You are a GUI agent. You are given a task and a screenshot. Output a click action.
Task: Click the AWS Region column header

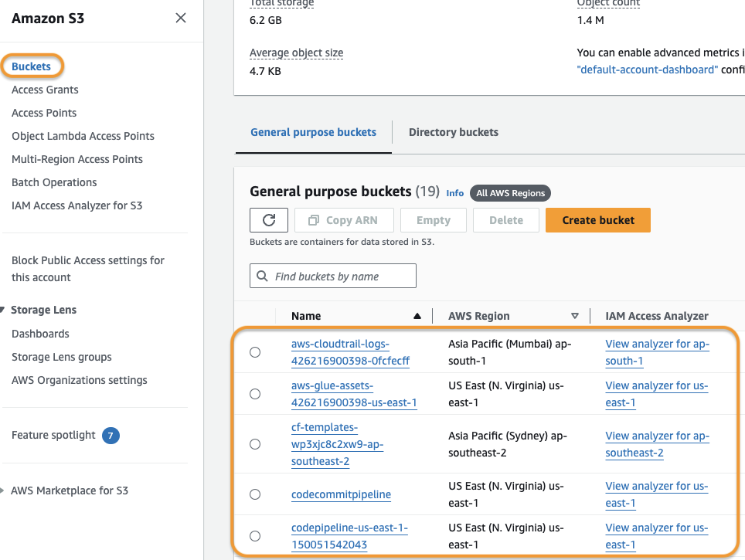point(479,316)
